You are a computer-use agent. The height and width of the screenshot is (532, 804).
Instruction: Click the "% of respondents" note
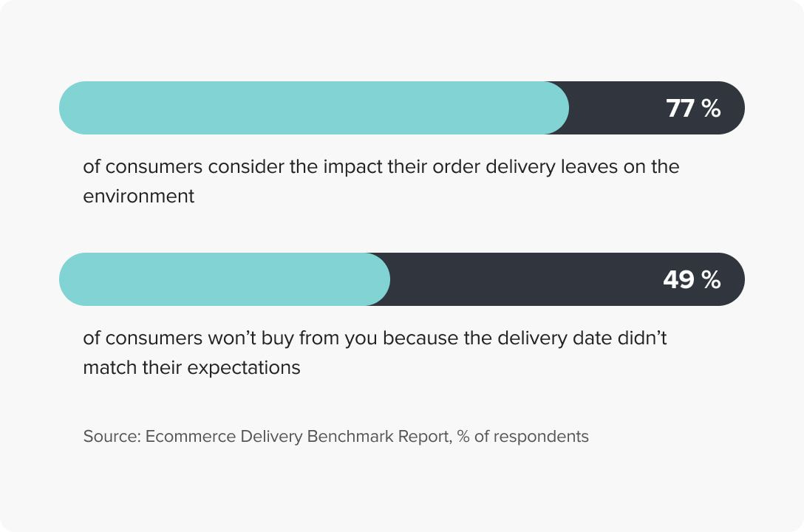(x=523, y=436)
